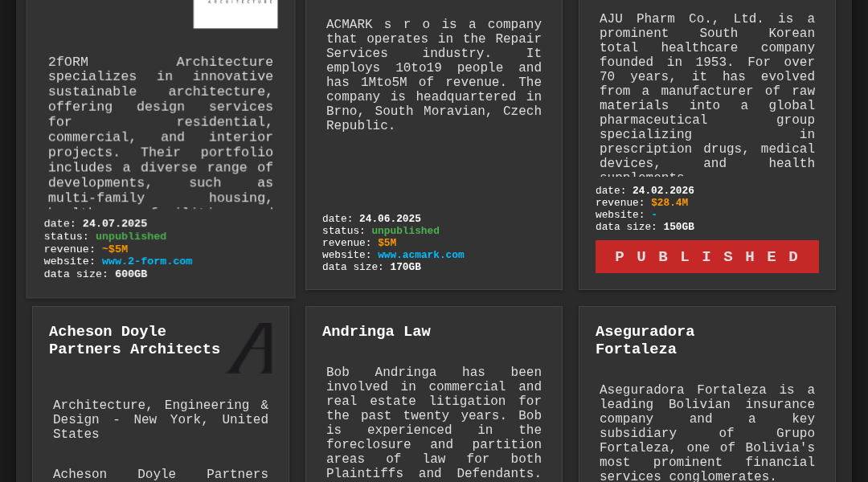Screen dimensions: 868x482
Task: Click the 2fORM Architecture logo thumbnail
Action: coord(235,14)
